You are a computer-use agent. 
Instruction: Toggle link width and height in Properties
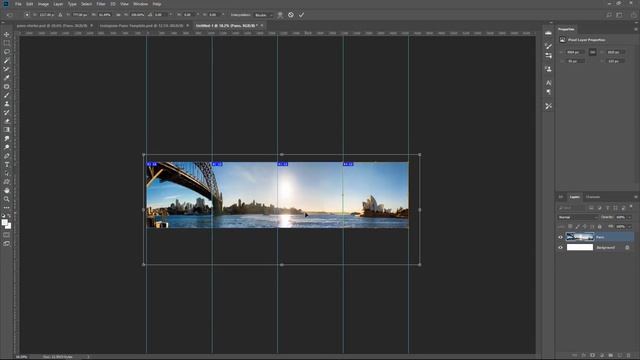click(592, 52)
